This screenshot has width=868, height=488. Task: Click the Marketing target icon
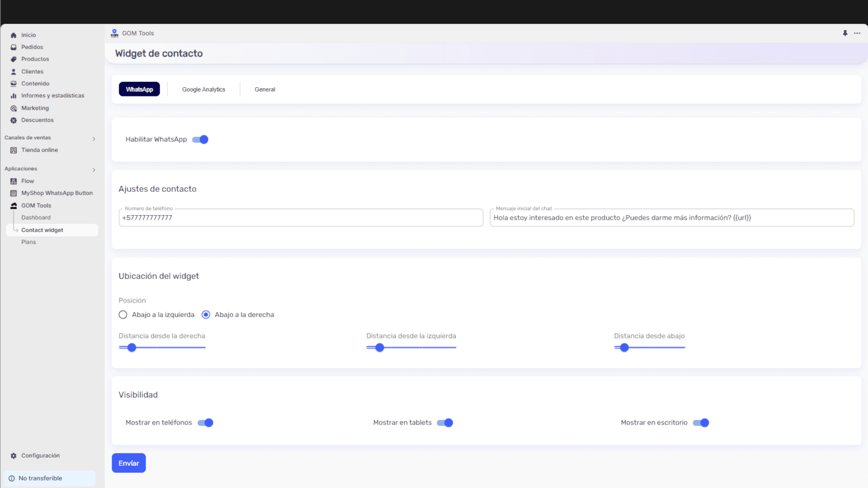pos(14,108)
